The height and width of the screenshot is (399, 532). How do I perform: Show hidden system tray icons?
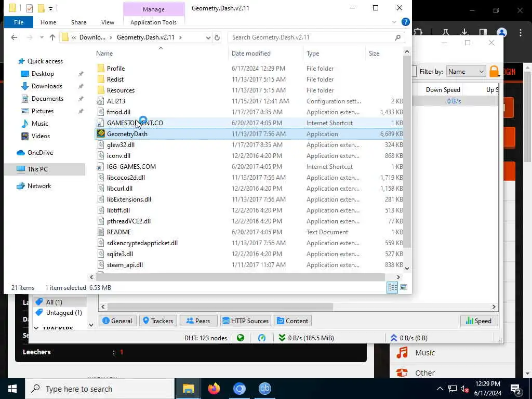pos(440,389)
